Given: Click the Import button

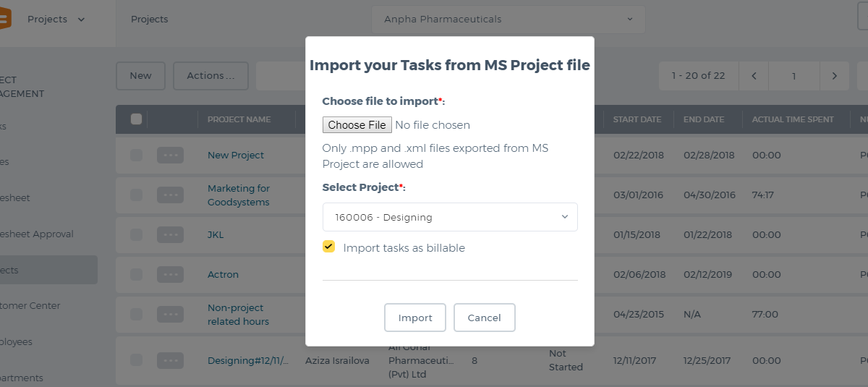Looking at the screenshot, I should [x=415, y=318].
